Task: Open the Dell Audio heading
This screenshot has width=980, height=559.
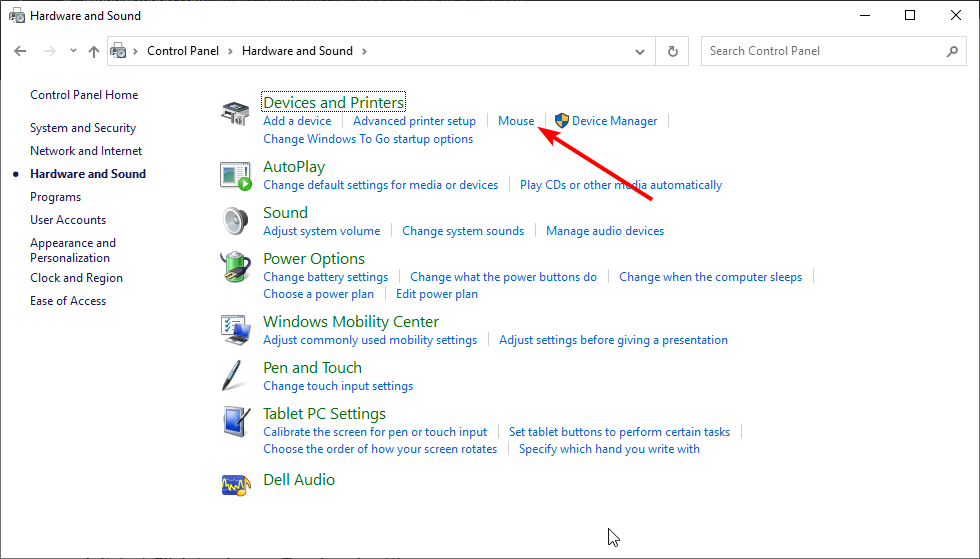Action: (299, 480)
